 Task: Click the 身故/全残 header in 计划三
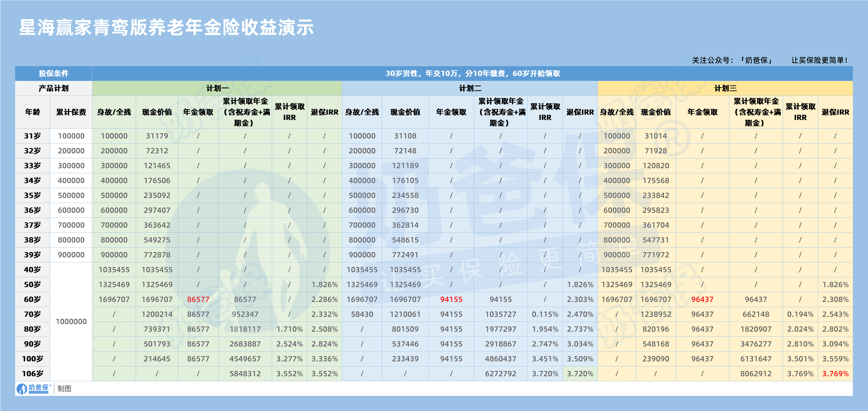coord(617,112)
